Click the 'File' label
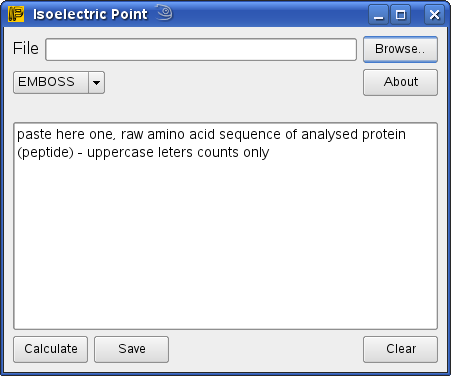 pyautogui.click(x=26, y=48)
